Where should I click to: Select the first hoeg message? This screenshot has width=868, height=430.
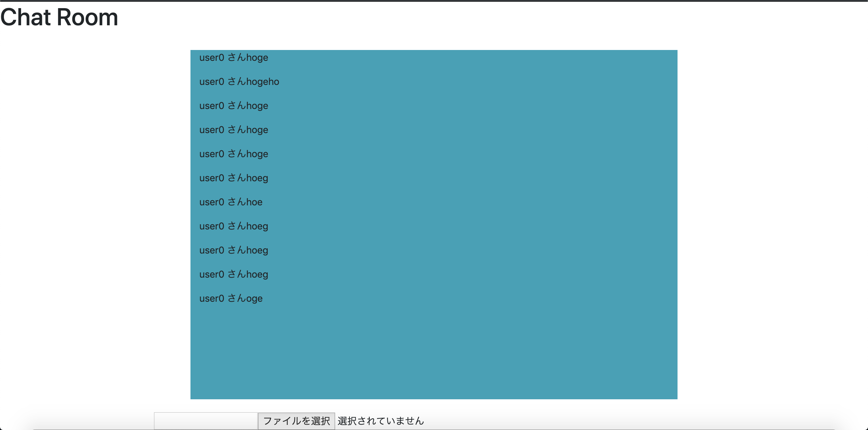[234, 178]
